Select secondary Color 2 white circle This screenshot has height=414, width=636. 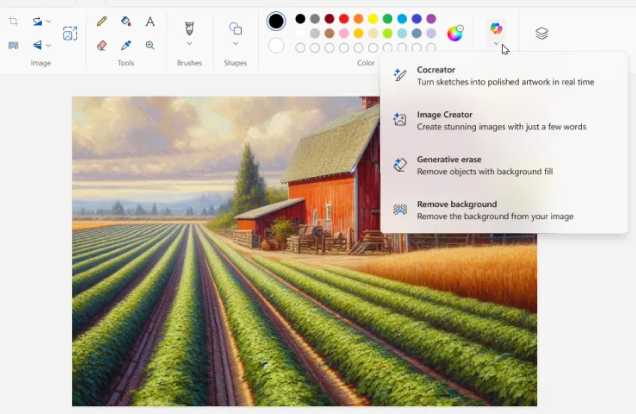[x=276, y=46]
